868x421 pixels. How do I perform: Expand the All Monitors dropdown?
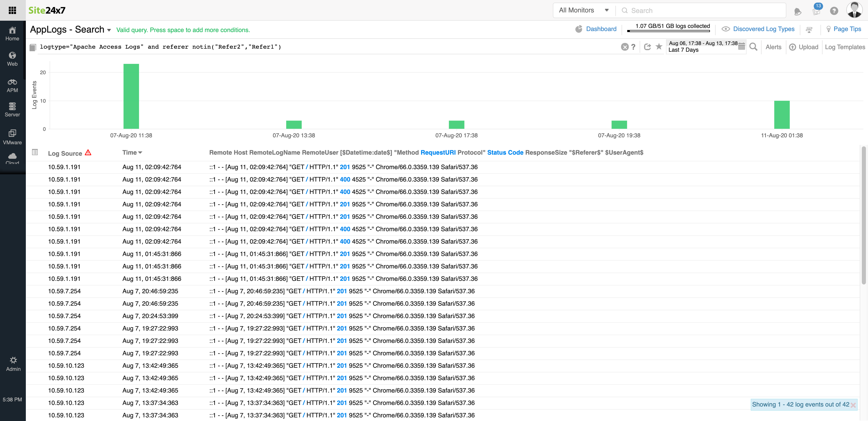[584, 10]
